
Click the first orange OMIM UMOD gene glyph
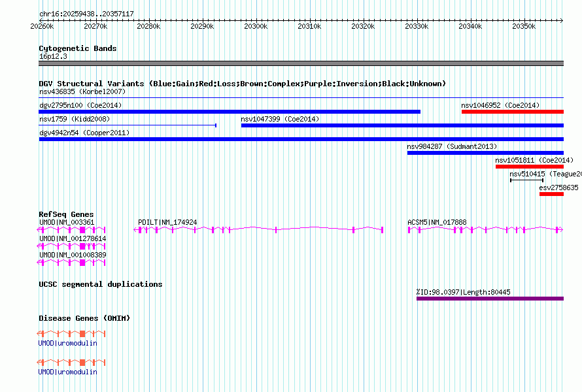pyautogui.click(x=71, y=333)
